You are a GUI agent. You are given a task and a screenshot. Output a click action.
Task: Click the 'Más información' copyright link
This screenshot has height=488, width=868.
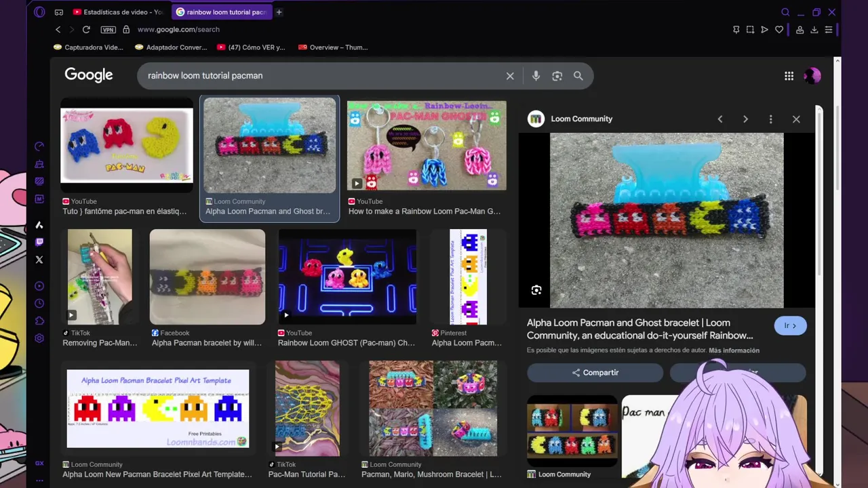[734, 350]
